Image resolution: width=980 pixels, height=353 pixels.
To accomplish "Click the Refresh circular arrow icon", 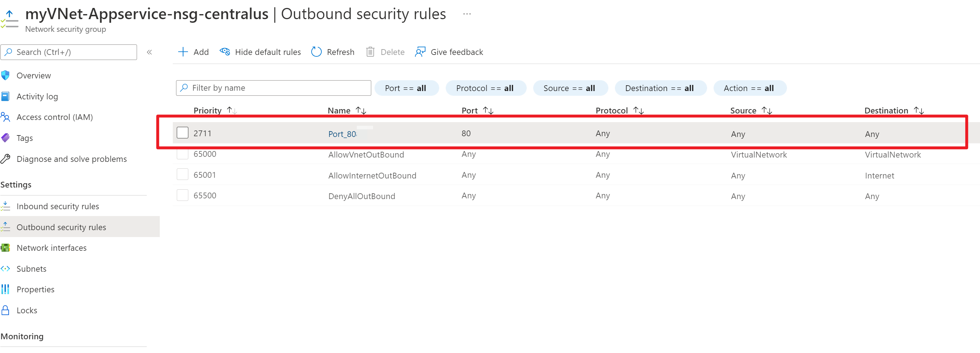I will click(316, 52).
